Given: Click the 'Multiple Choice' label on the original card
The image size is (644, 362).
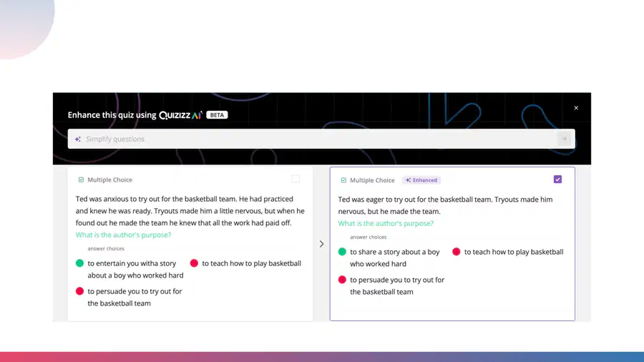Looking at the screenshot, I should (109, 180).
